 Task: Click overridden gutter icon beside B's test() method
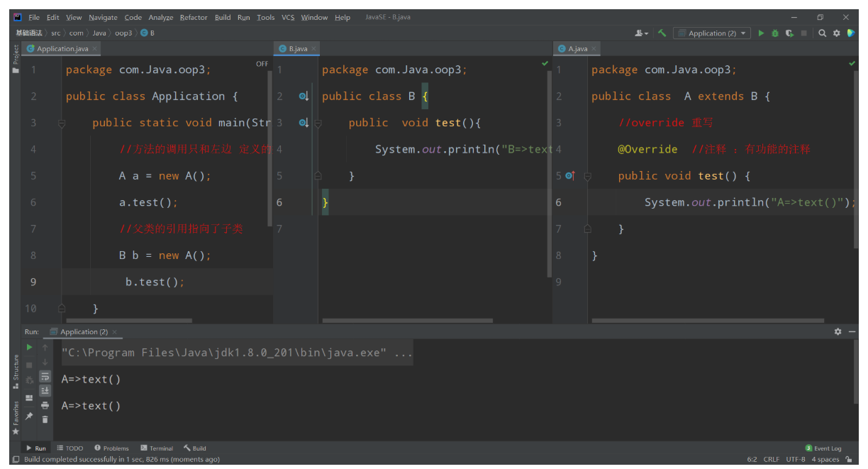coord(304,123)
